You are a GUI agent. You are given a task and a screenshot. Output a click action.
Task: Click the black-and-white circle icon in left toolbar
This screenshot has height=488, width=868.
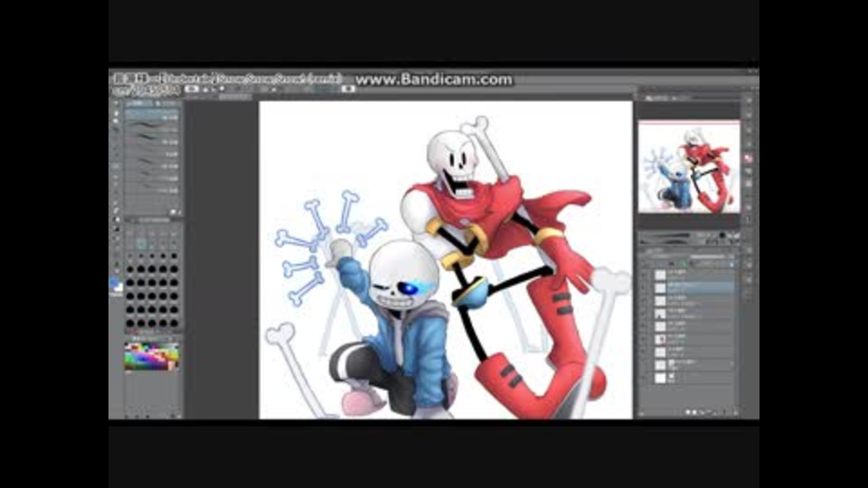(116, 220)
